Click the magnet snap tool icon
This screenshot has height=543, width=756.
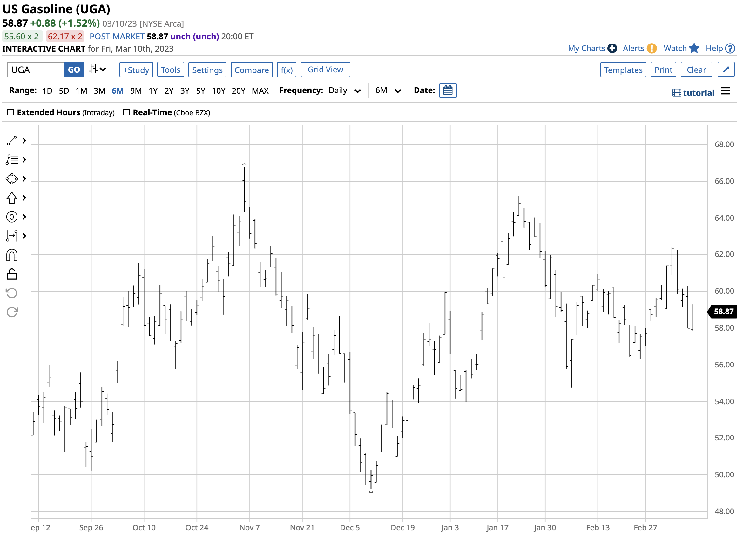pos(12,256)
